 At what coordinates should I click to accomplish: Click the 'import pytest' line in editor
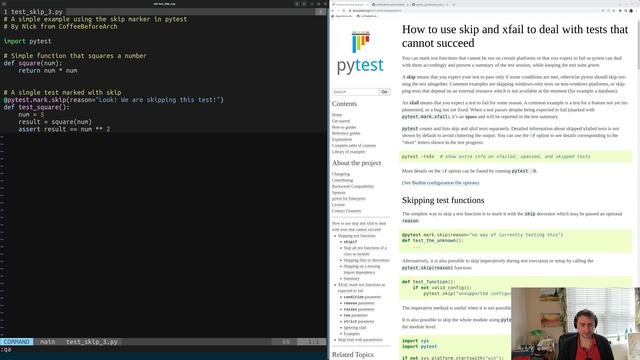pyautogui.click(x=27, y=41)
